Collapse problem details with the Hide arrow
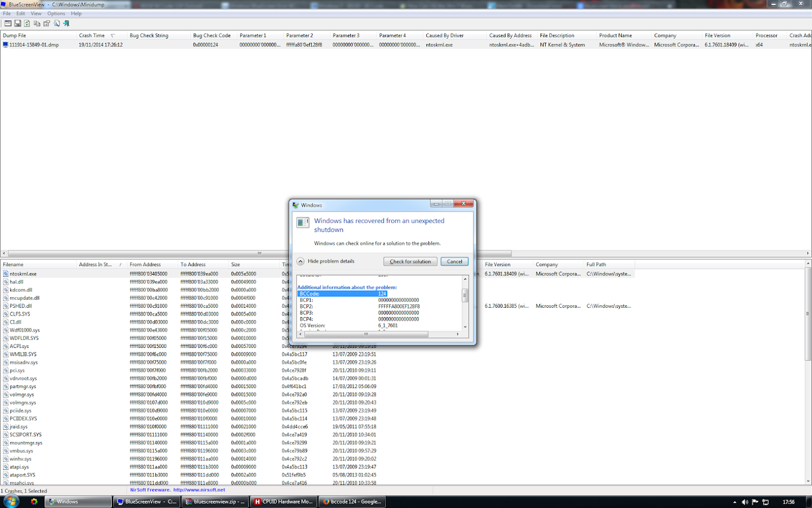Screen dimensions: 812x508 point(300,261)
